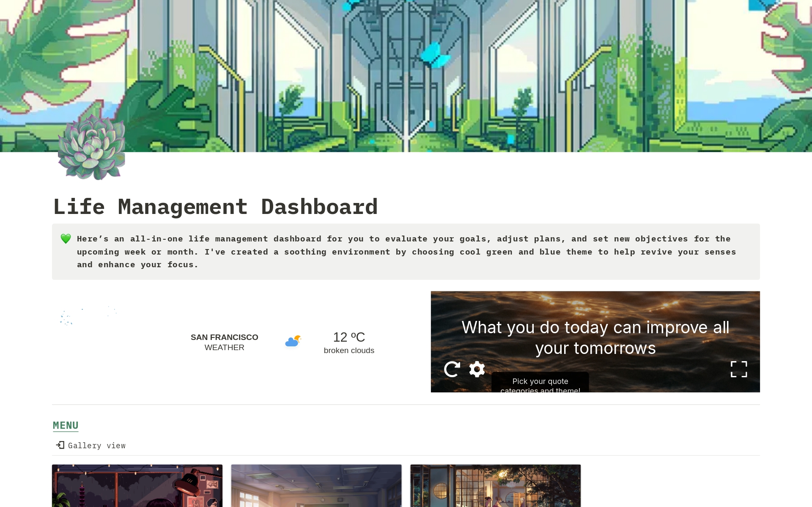
Task: Click the Life Management Dashboard title
Action: coord(216,207)
